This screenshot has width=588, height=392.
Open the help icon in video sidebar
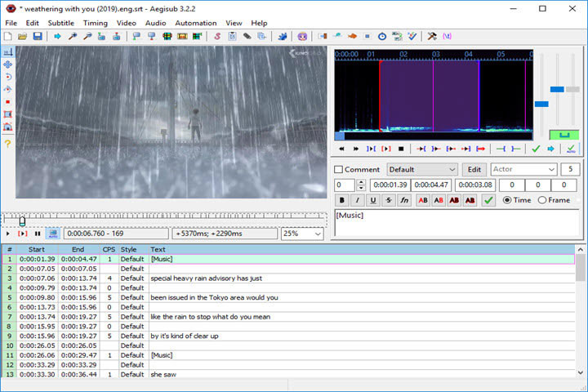click(8, 144)
